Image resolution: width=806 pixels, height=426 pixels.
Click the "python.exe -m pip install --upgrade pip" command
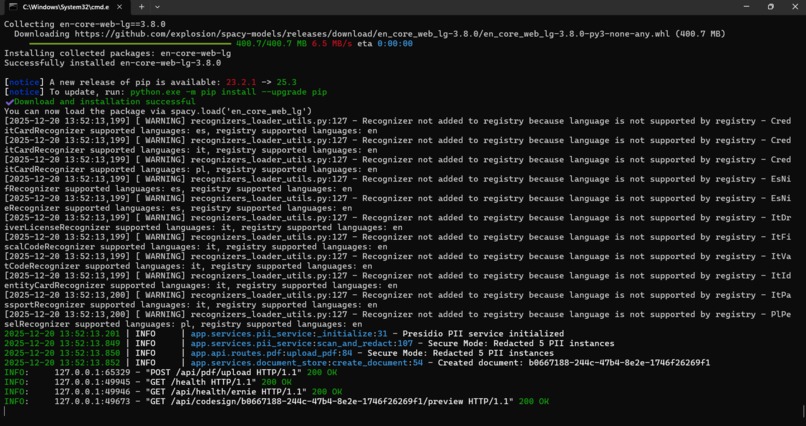pos(228,92)
